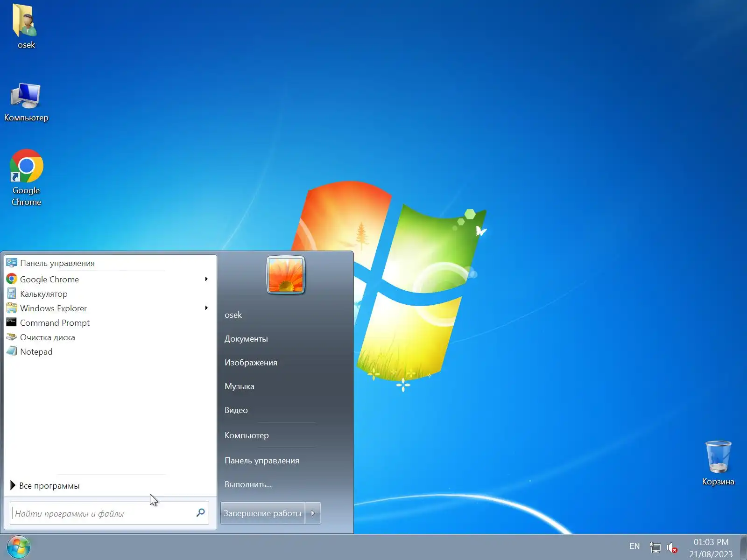The height and width of the screenshot is (560, 747).
Task: Open Панель управления in the right pane
Action: point(262,461)
